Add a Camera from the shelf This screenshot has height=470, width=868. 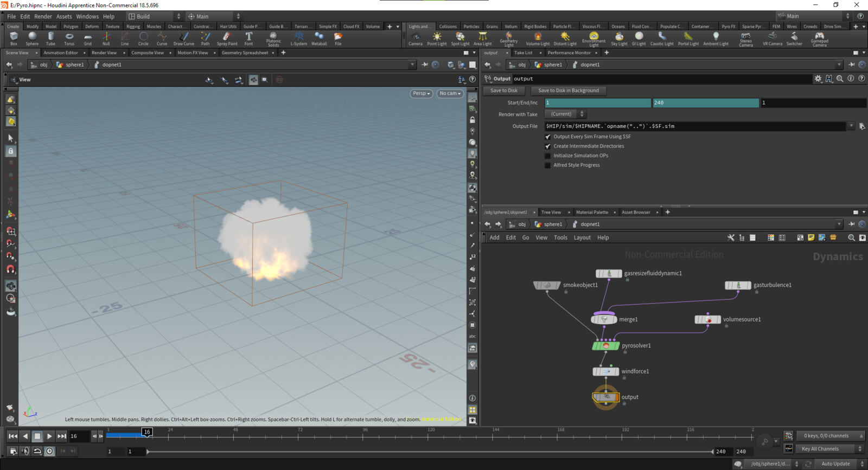tap(416, 38)
